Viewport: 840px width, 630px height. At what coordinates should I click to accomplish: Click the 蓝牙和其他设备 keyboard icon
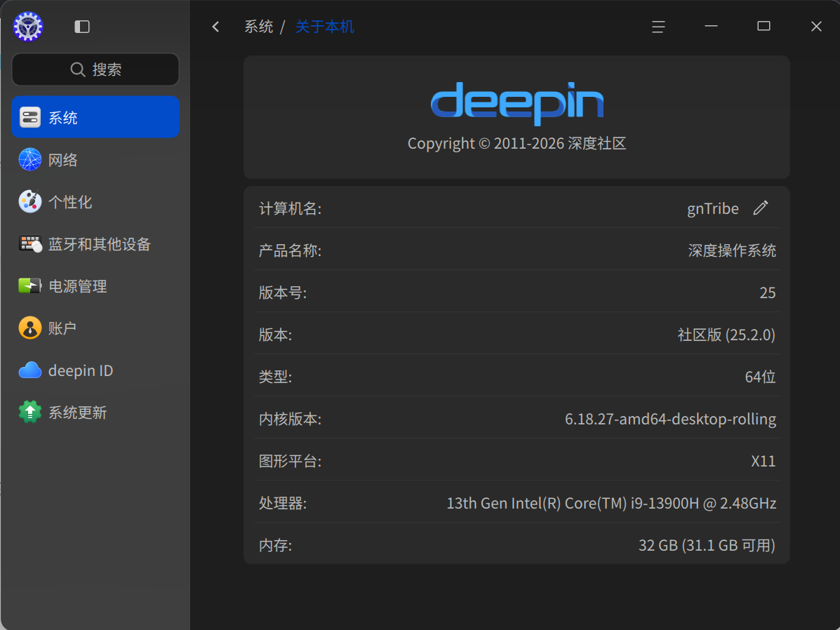pos(30,243)
